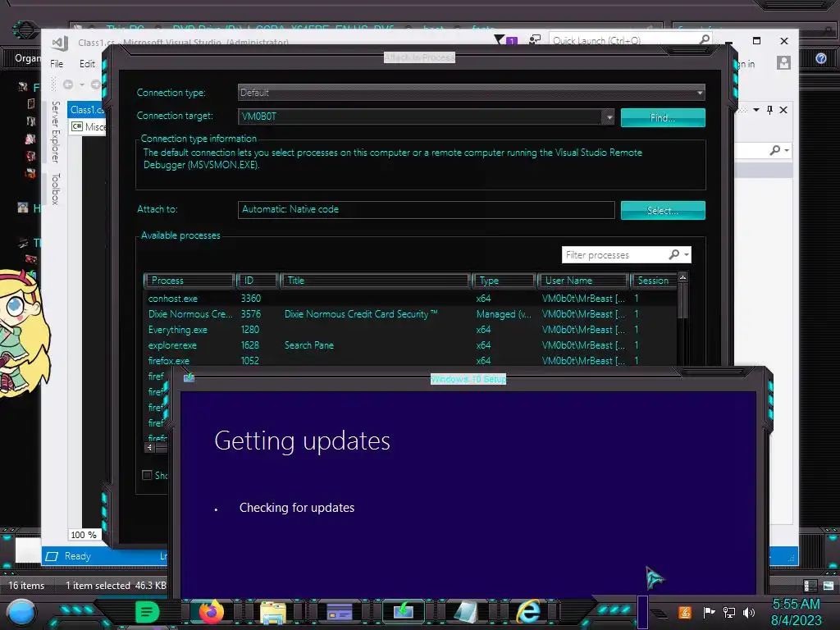Open the Visual Studio panel search options dropdown
This screenshot has height=630, width=840.
pyautogui.click(x=787, y=150)
